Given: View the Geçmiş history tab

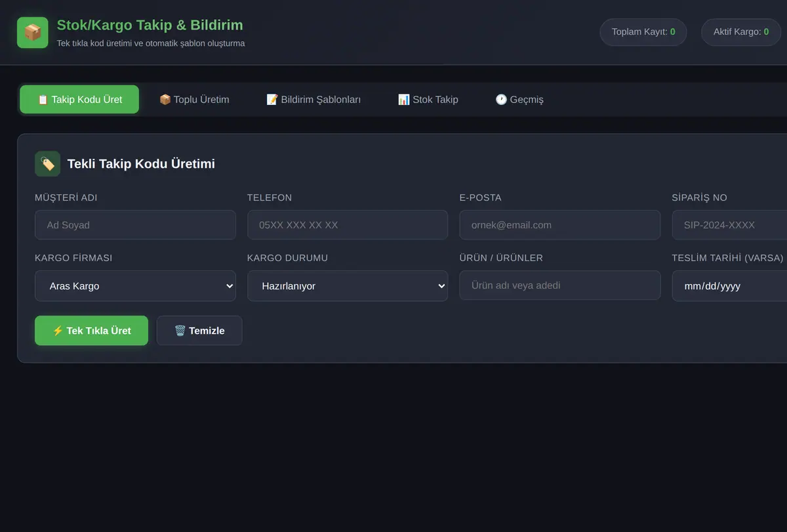Looking at the screenshot, I should click(519, 100).
